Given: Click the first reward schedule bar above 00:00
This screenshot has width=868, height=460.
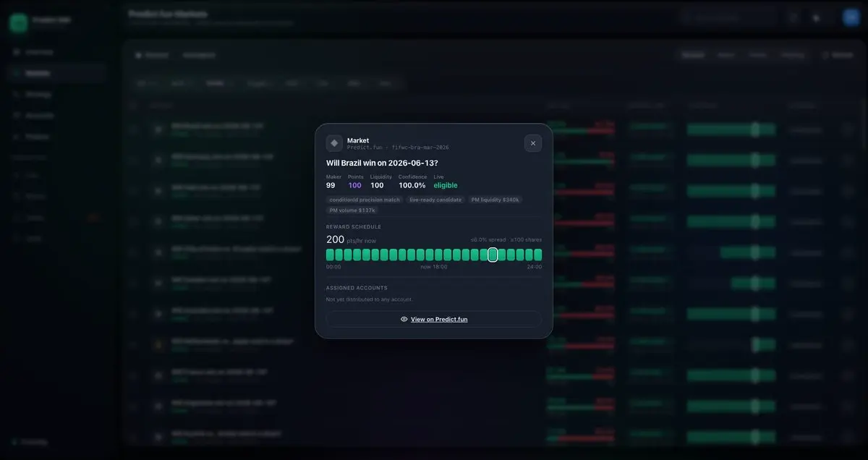Looking at the screenshot, I should click(330, 255).
